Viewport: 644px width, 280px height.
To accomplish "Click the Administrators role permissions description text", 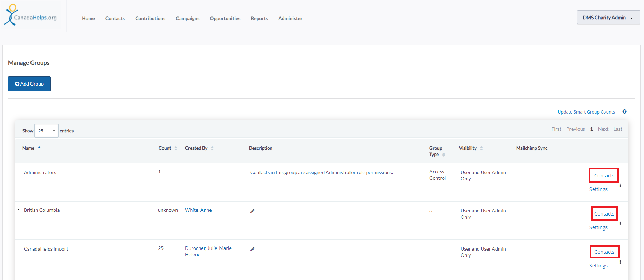I will 321,172.
